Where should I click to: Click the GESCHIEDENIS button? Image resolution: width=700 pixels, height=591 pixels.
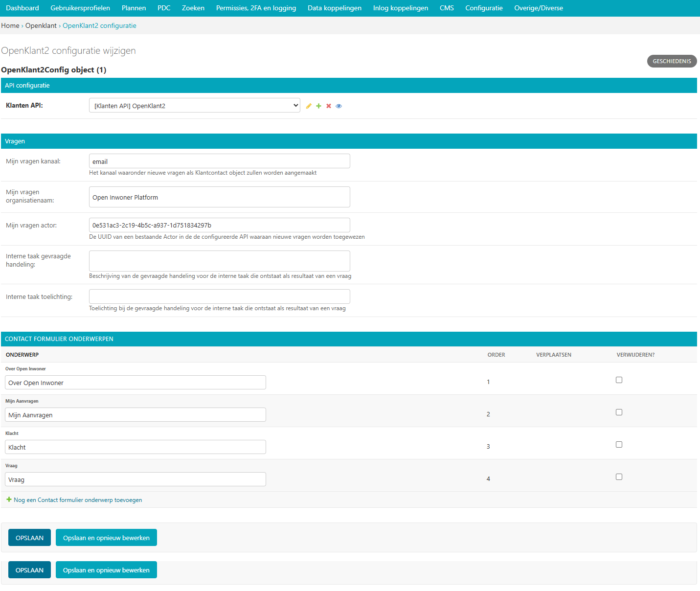672,61
